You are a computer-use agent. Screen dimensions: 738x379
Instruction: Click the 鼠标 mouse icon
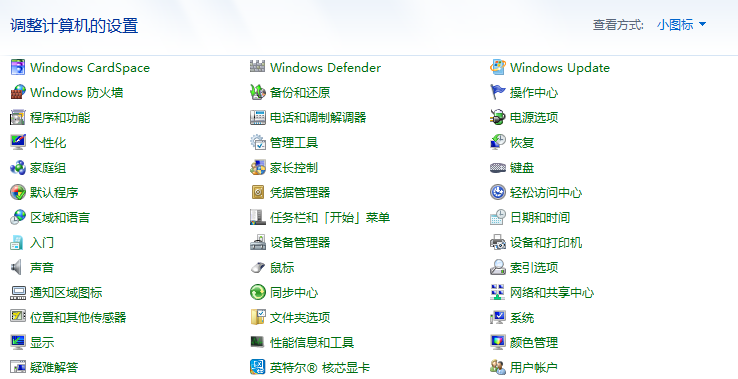tap(257, 267)
